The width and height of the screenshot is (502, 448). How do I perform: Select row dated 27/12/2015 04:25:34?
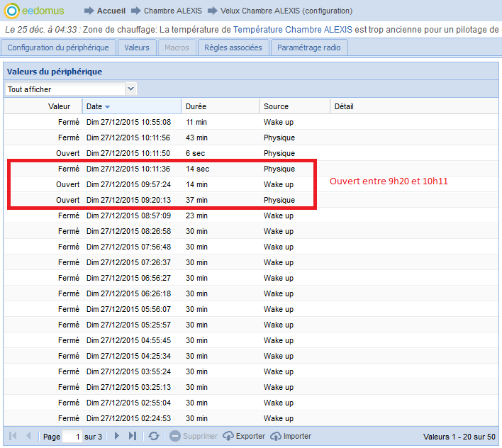click(251, 356)
